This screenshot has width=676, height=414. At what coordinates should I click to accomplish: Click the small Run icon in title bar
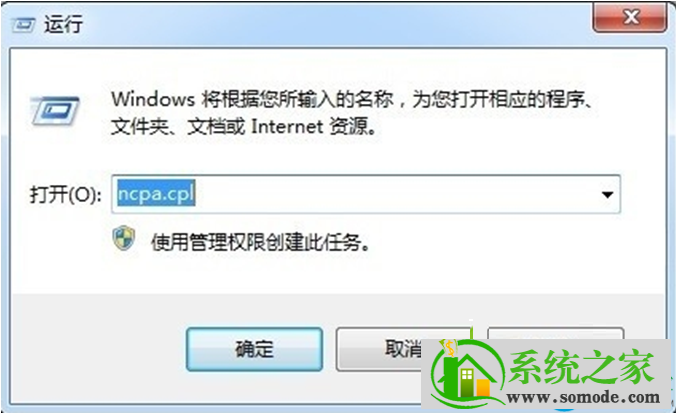coord(23,25)
